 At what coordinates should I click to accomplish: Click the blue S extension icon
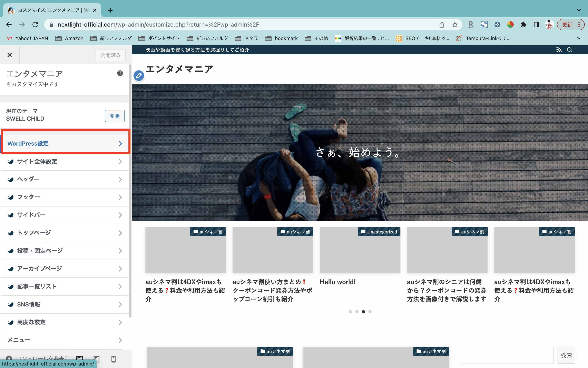pyautogui.click(x=484, y=25)
